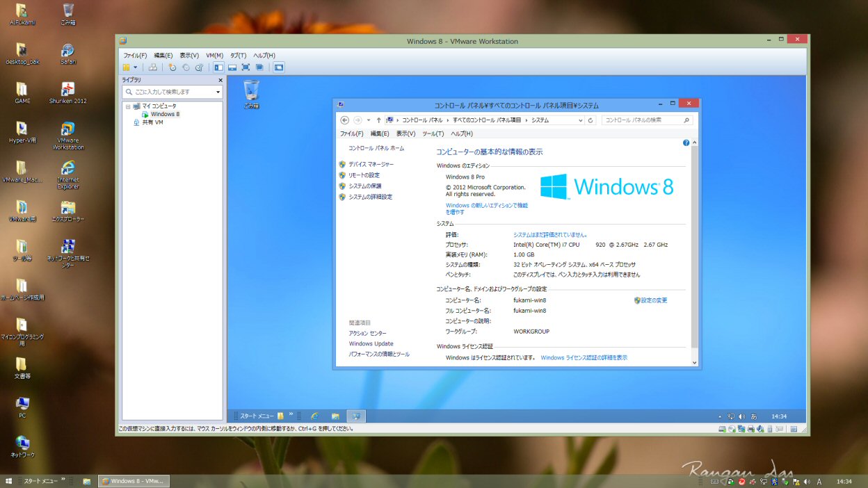
Task: Go to コントロール パネル ホーム
Action: pos(376,148)
